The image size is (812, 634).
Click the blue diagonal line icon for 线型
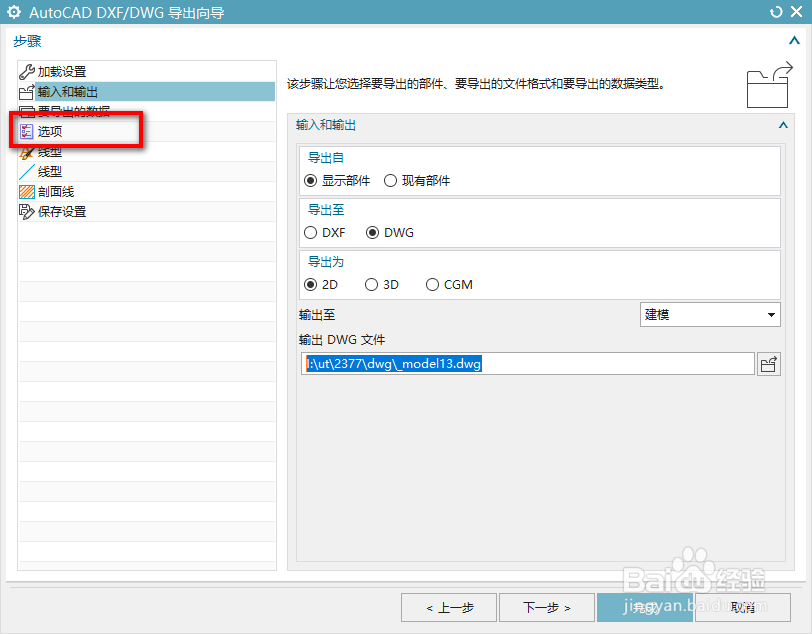[26, 171]
